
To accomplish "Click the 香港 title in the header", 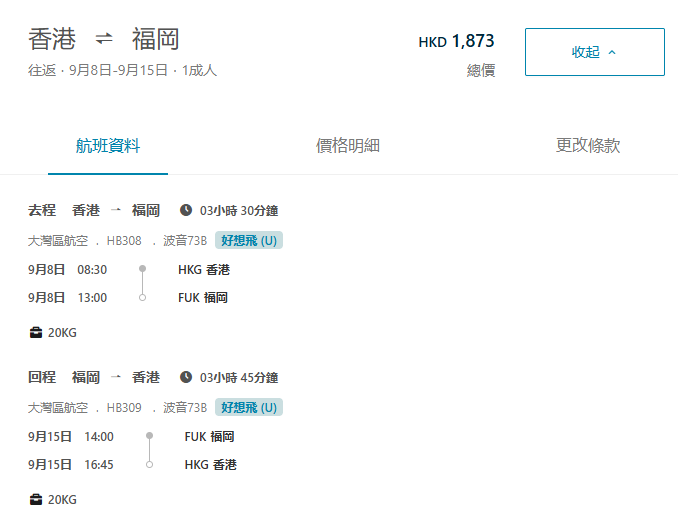I will coord(52,39).
